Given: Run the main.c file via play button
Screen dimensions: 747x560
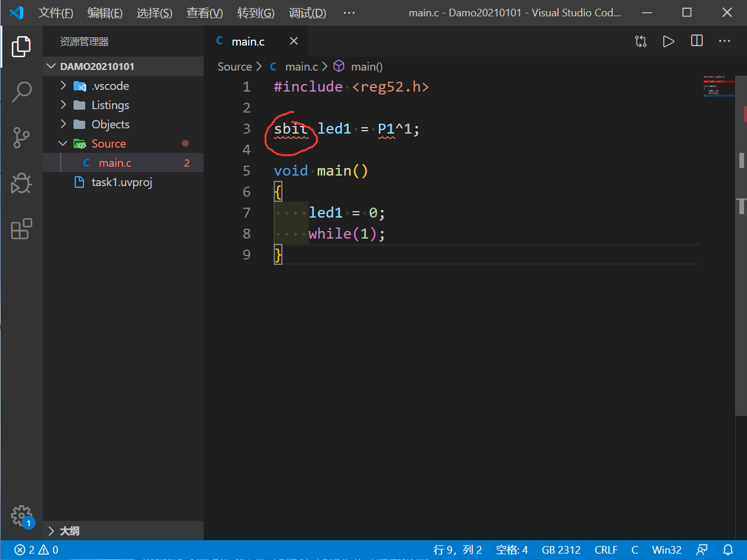Looking at the screenshot, I should (x=668, y=41).
